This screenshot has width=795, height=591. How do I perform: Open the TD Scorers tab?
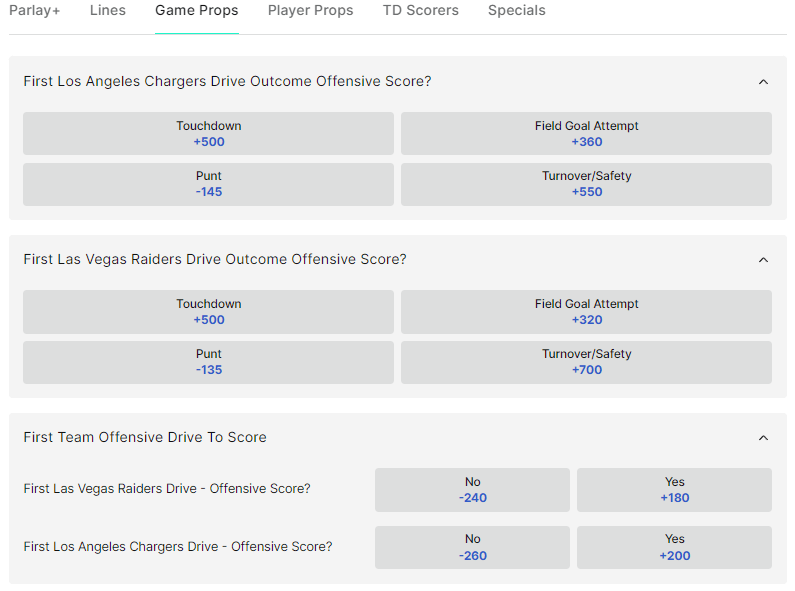420,11
